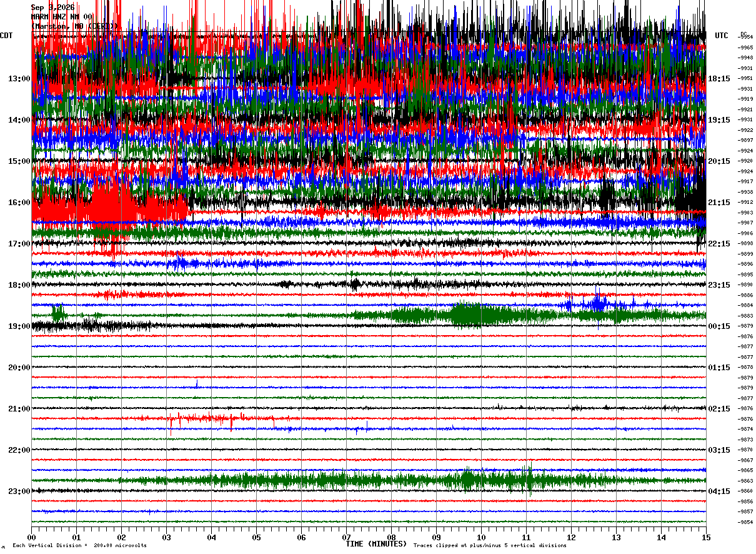Click the UTC timezone label
Image resolution: width=756 pixels, height=554 pixels.
[x=722, y=36]
